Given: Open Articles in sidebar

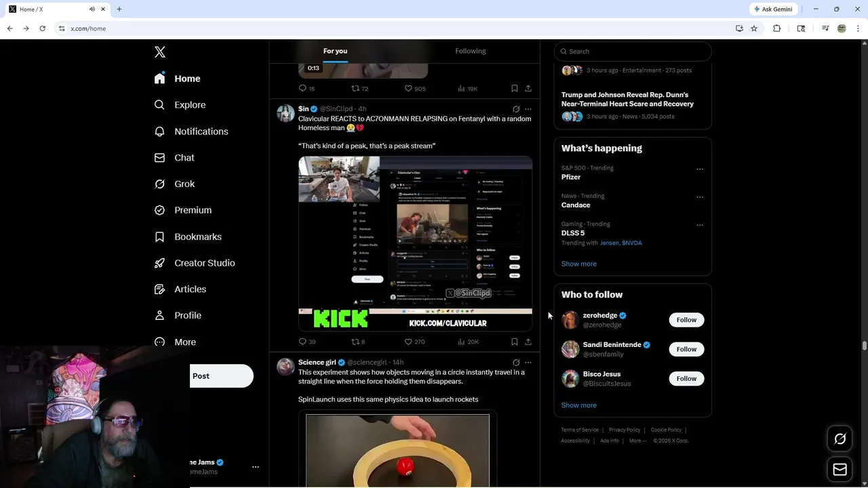Looking at the screenshot, I should click(180, 289).
